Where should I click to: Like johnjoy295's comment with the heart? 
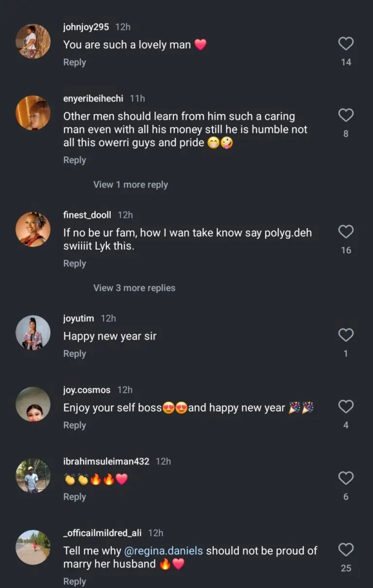pyautogui.click(x=346, y=44)
